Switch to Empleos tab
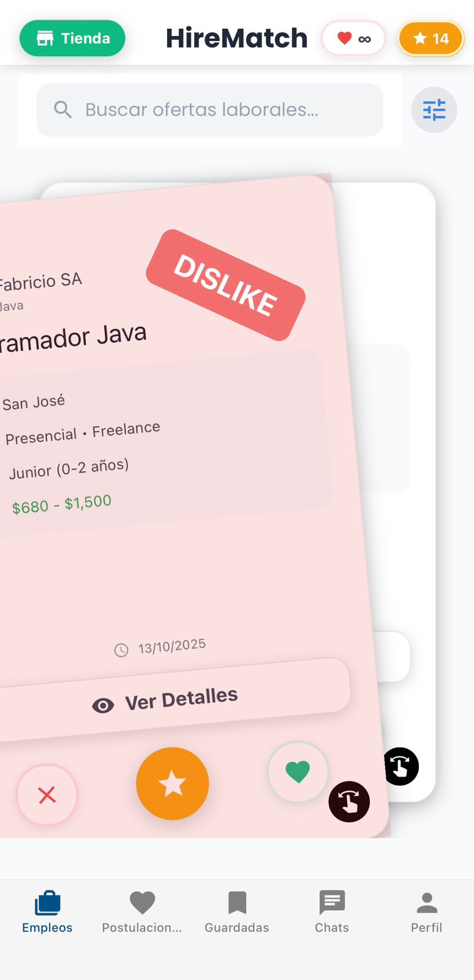Image resolution: width=474 pixels, height=980 pixels. tap(47, 912)
